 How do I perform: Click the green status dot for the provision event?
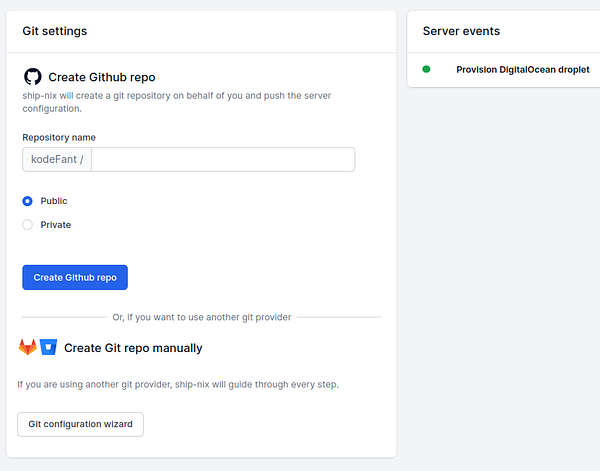pyautogui.click(x=426, y=69)
